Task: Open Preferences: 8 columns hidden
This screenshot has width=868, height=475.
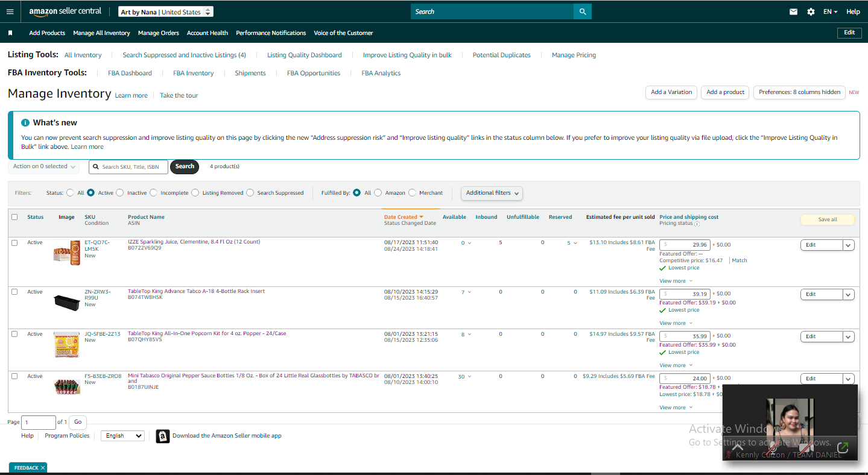Action: coord(799,92)
